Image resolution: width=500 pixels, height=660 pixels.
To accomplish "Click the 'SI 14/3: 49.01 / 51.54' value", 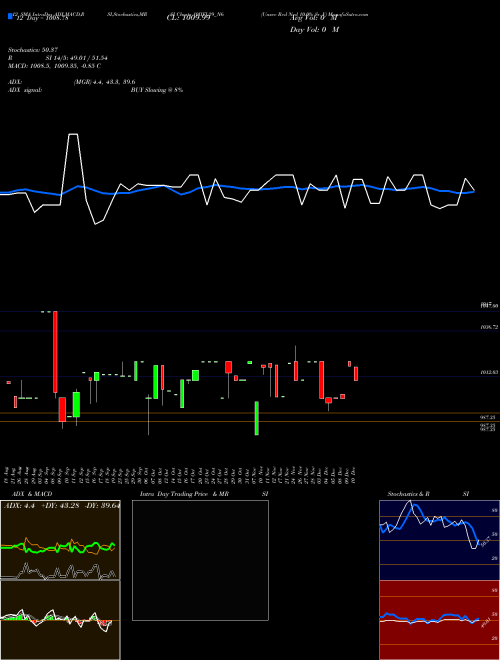I will [x=76, y=58].
